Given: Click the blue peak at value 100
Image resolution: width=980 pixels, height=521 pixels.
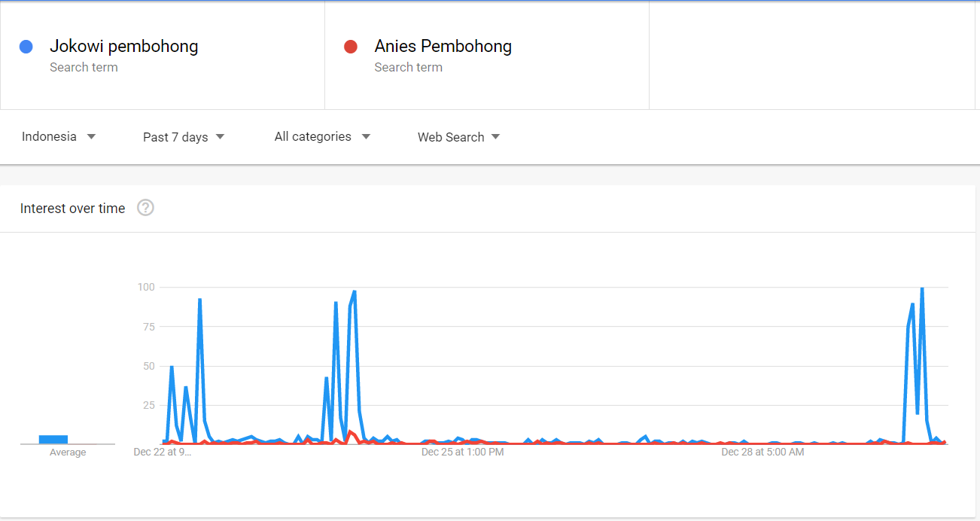Looking at the screenshot, I should point(921,288).
